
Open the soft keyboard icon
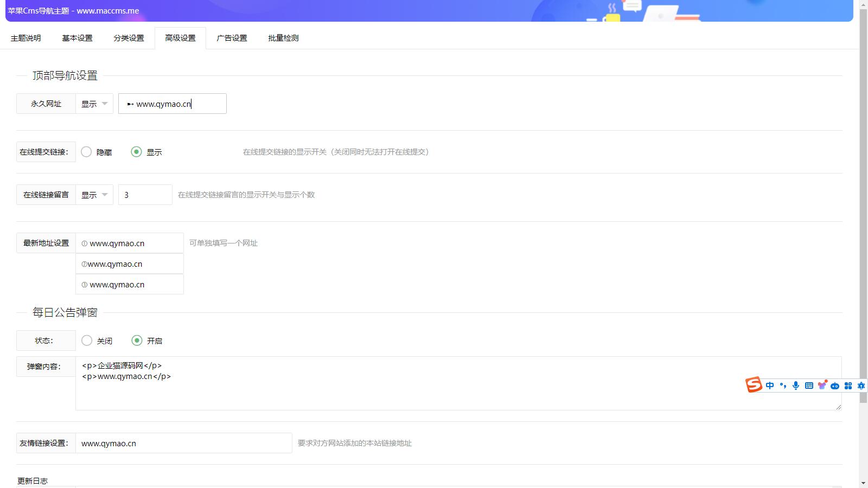(809, 386)
